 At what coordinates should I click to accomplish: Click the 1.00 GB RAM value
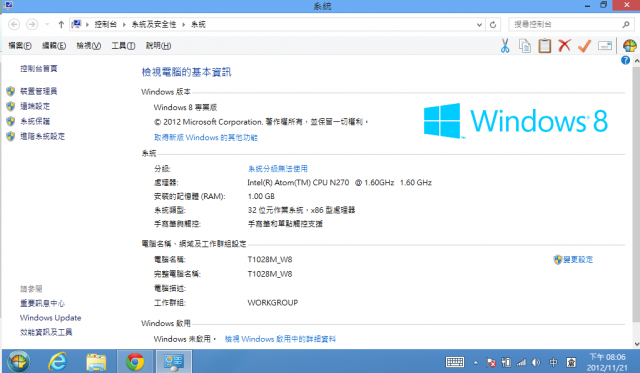click(x=261, y=196)
